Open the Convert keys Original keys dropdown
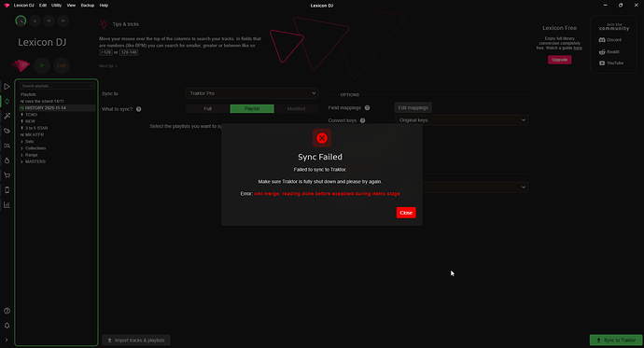Screen dimensions: 644x348 tap(461, 120)
